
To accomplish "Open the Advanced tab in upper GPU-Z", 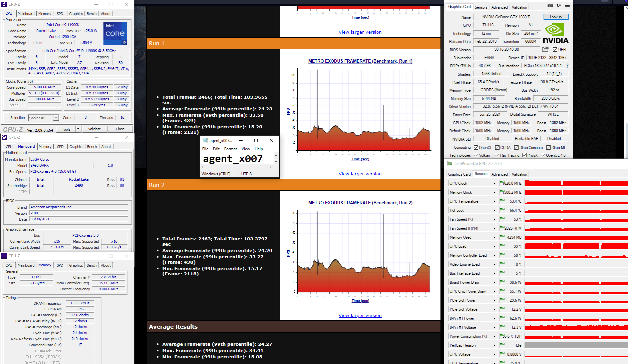I will click(500, 7).
